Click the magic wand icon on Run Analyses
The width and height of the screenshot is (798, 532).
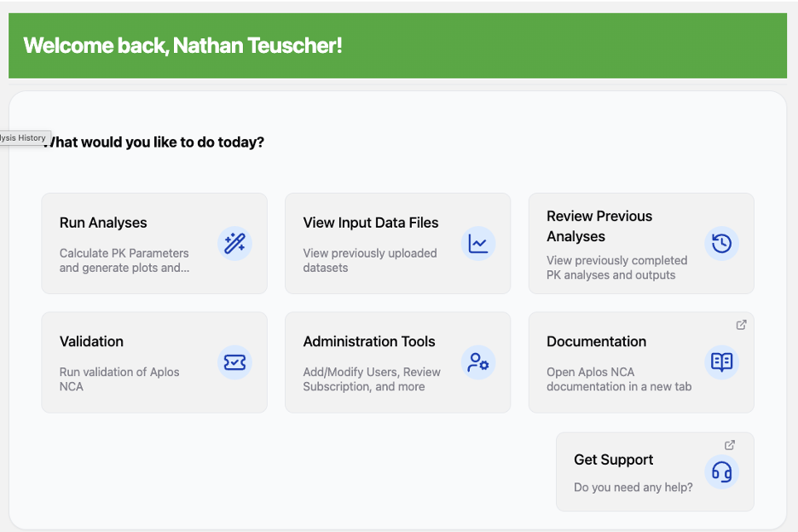point(234,244)
